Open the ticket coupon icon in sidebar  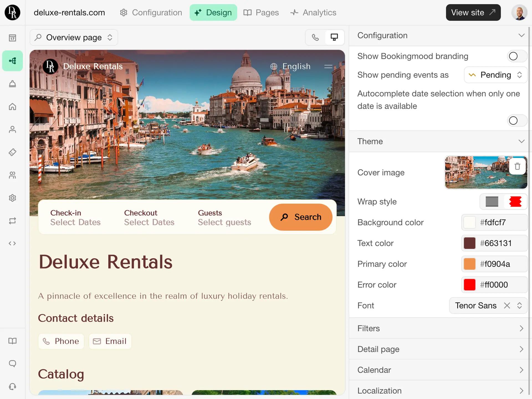pos(12,152)
